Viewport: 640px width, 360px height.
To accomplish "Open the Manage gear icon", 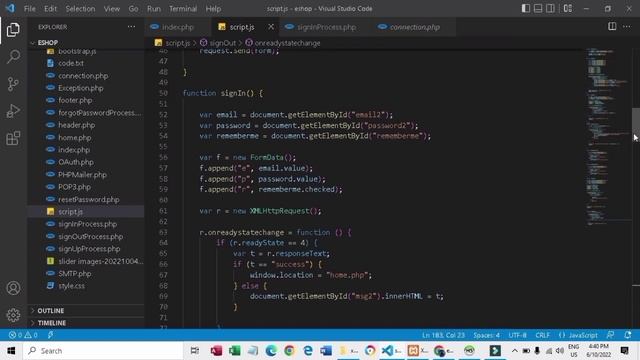I will click(x=13, y=315).
